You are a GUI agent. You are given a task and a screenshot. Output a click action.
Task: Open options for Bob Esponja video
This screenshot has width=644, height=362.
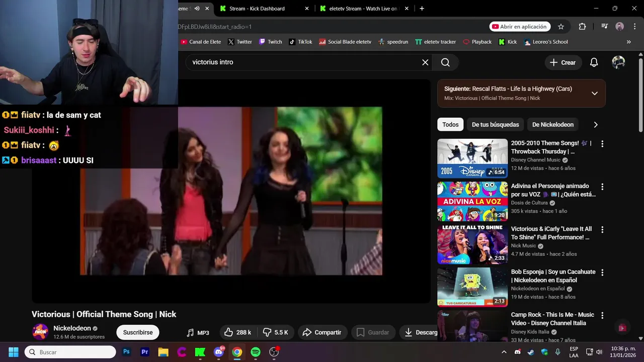click(602, 273)
